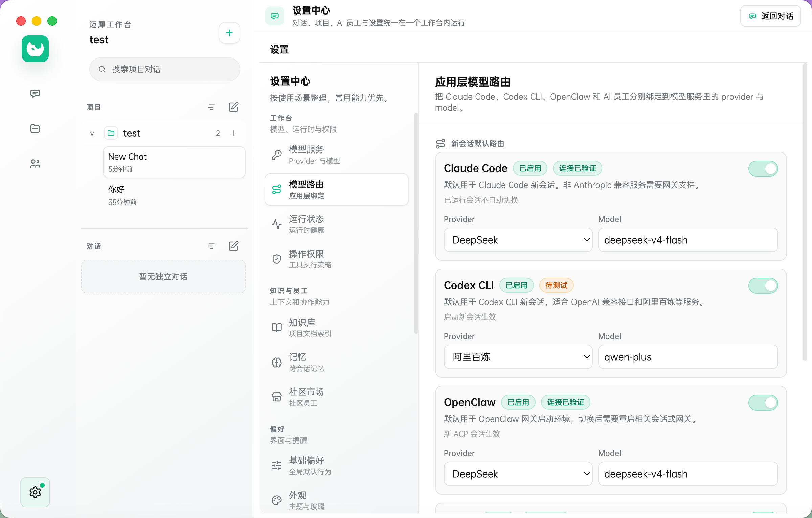Click the 应用层模型路由 heading
The width and height of the screenshot is (812, 518).
473,82
